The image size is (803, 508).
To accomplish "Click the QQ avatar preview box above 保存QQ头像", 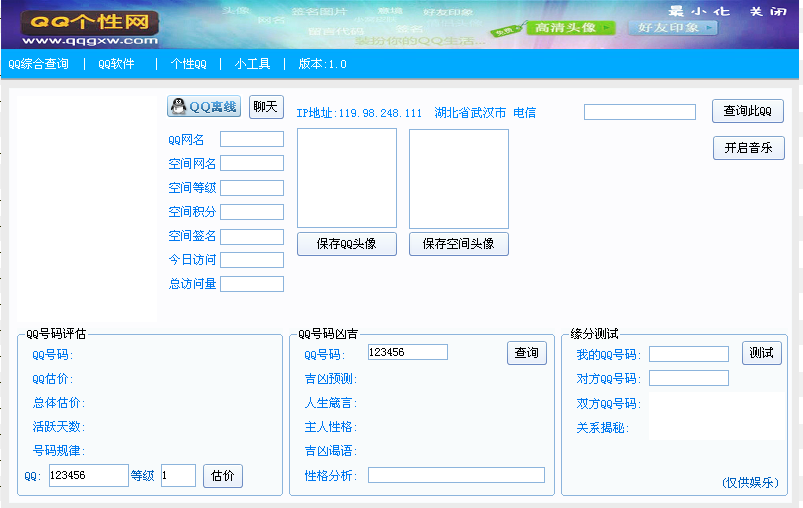I will [x=347, y=178].
